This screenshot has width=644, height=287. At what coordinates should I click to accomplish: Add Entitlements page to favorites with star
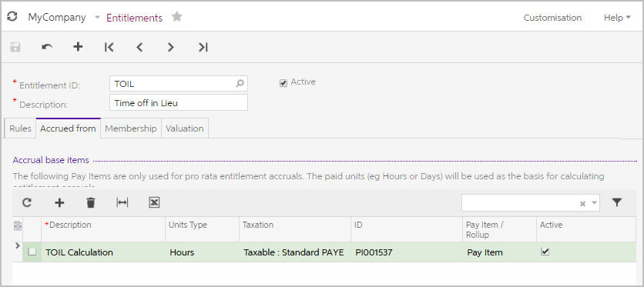177,17
